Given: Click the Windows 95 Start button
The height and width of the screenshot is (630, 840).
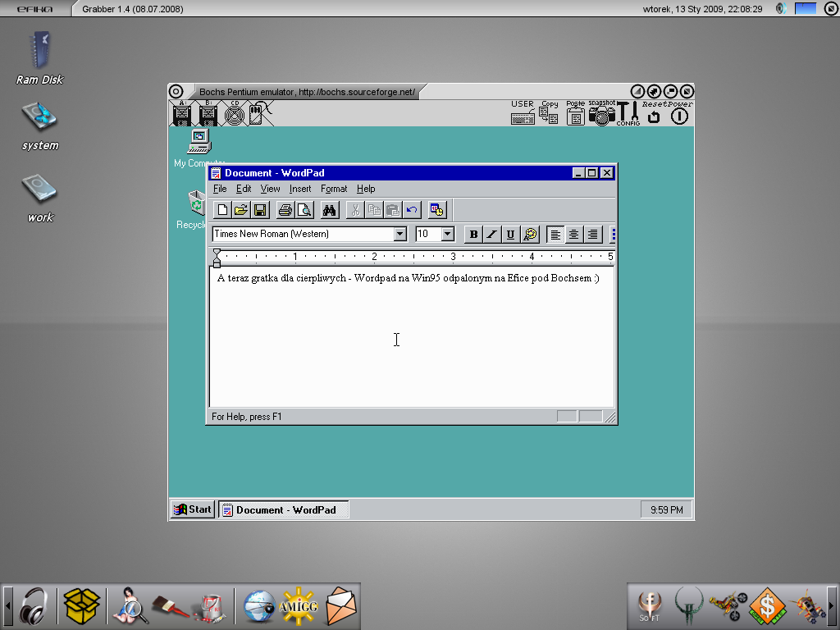Looking at the screenshot, I should [x=193, y=509].
